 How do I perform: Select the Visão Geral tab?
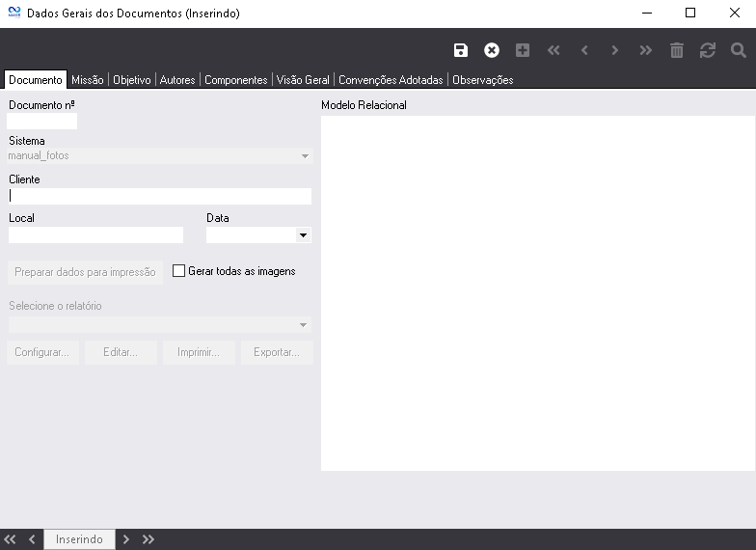pyautogui.click(x=303, y=80)
